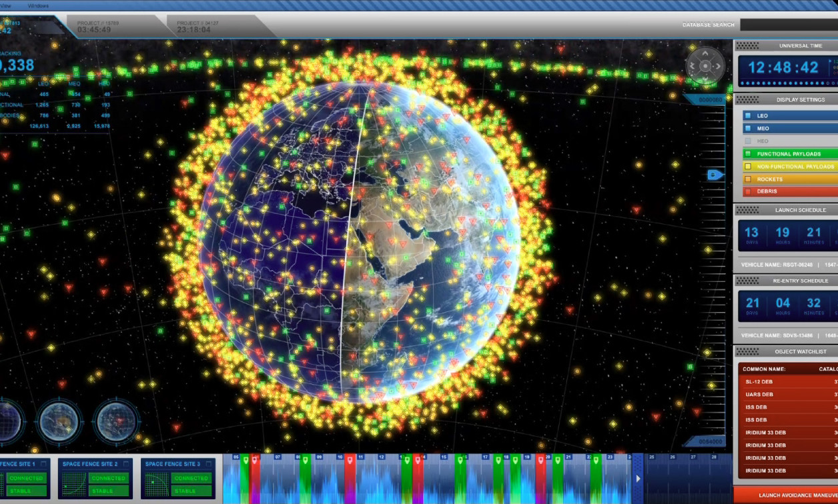Grab the Re-Entry Schedule panel grip handle
Image resolution: width=838 pixels, height=504 pixels.
(748, 281)
